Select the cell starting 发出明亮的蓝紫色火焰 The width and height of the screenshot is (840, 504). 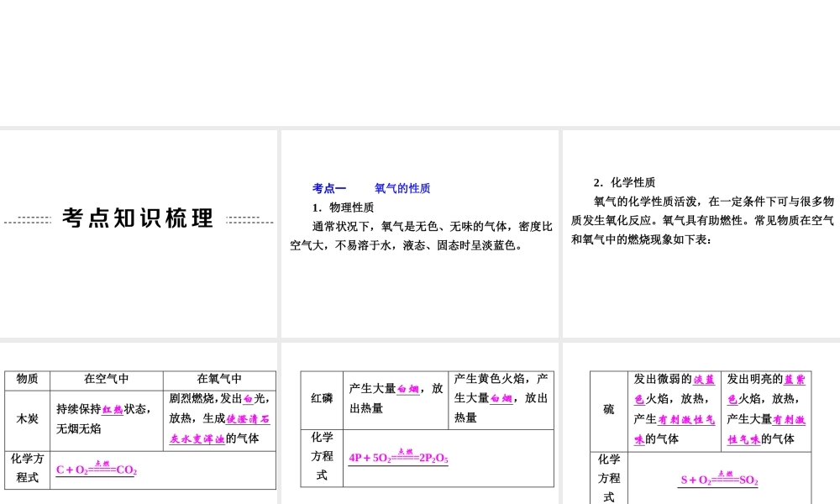coord(767,410)
